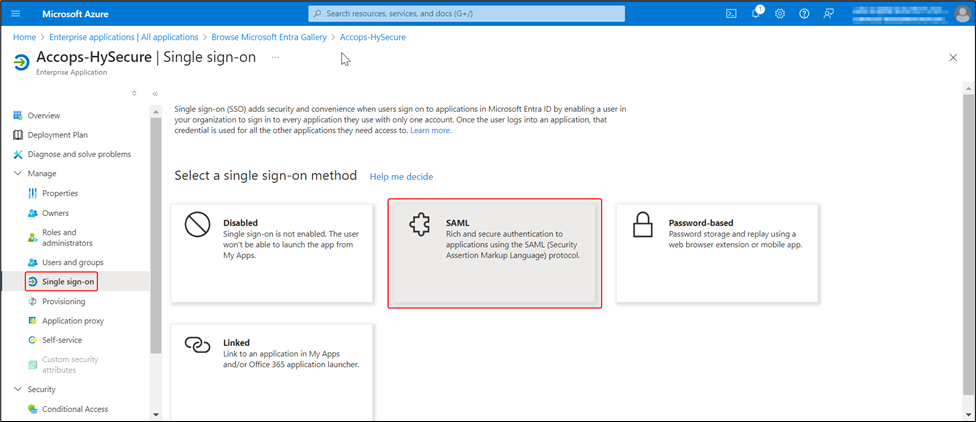976x422 pixels.
Task: Click the user account avatar
Action: click(961, 14)
